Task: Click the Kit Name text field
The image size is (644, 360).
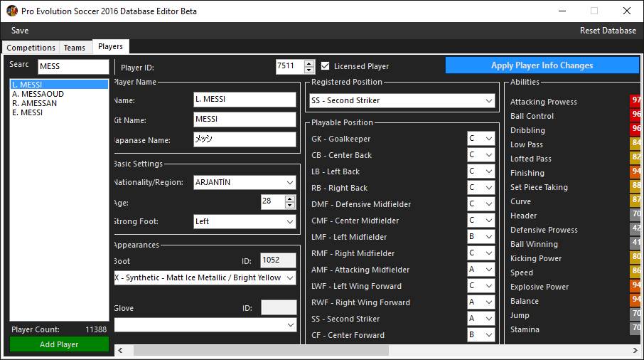Action: (x=245, y=120)
